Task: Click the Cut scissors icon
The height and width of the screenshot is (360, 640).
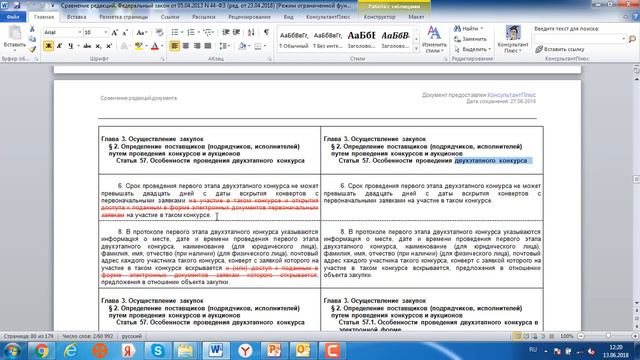Action: [32, 29]
